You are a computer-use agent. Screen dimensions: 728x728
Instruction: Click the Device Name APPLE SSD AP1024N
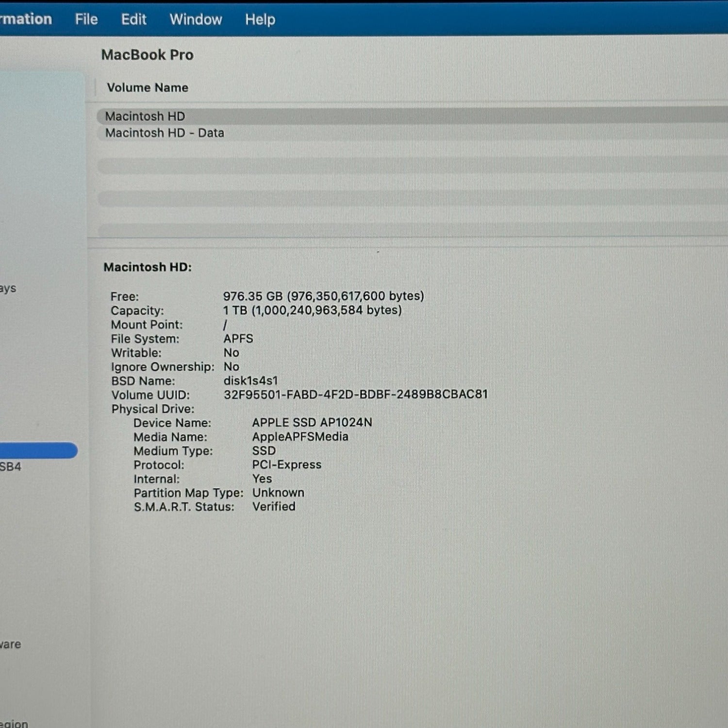pyautogui.click(x=312, y=423)
